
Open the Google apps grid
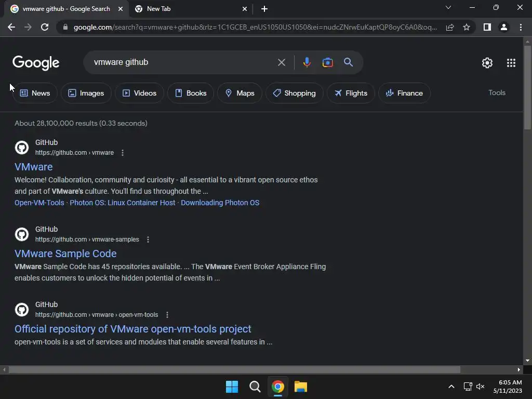coord(511,63)
